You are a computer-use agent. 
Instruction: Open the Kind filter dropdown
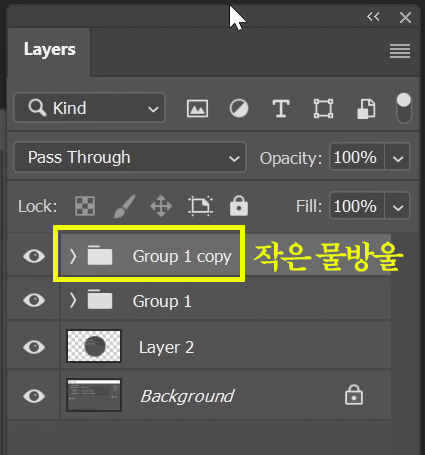point(90,108)
